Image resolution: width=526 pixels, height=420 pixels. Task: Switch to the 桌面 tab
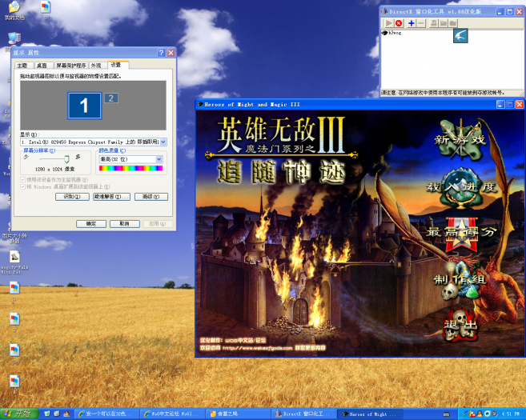[42, 66]
